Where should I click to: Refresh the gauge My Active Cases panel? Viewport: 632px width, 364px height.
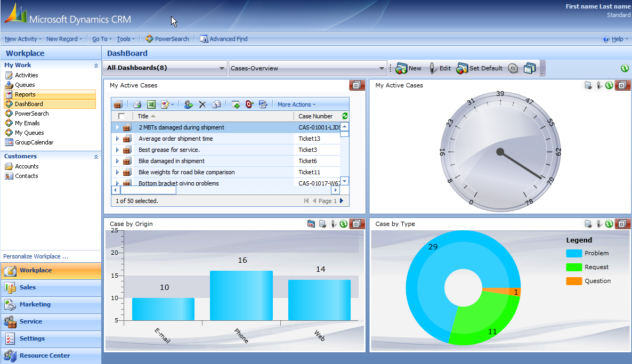609,85
